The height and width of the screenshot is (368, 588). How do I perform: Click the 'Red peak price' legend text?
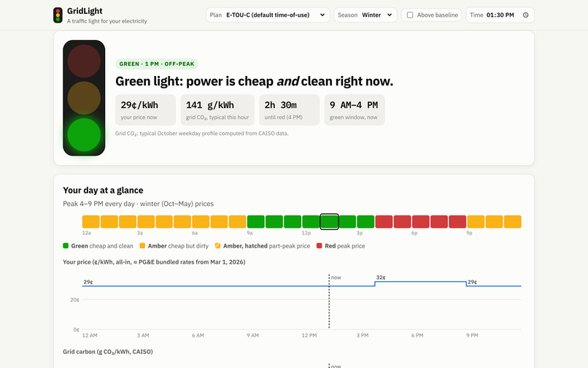pos(344,246)
